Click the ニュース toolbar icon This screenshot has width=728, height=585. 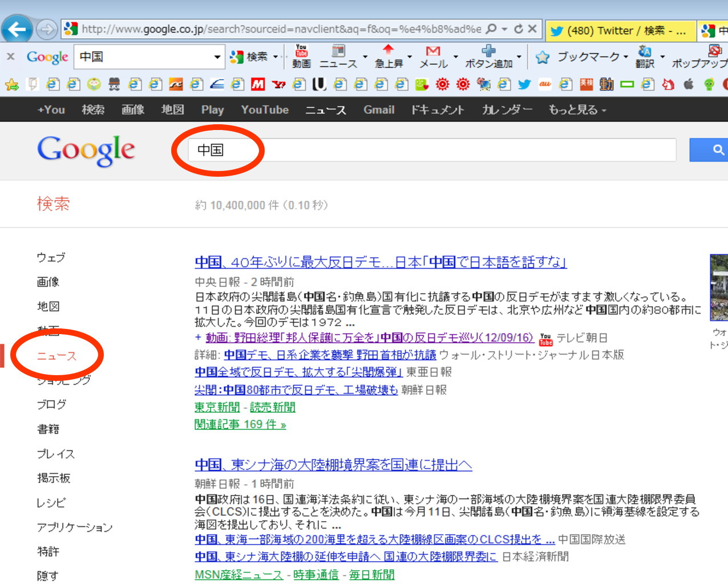click(x=338, y=56)
